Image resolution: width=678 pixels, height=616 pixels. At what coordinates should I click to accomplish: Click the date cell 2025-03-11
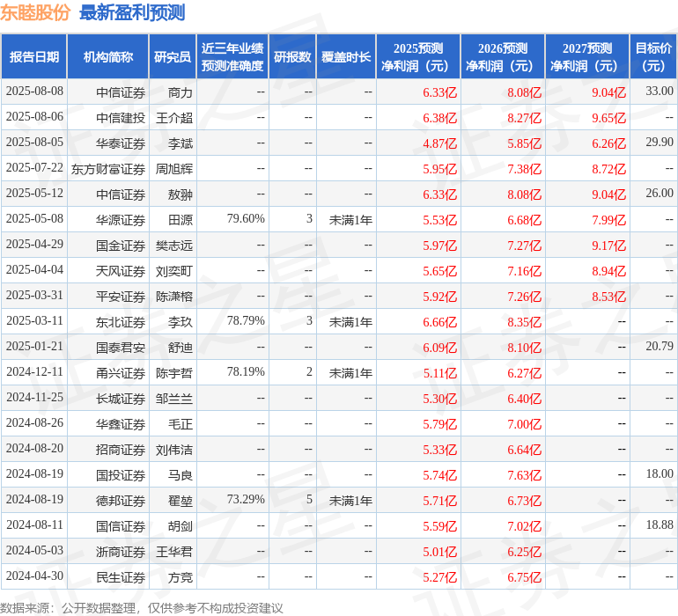tap(34, 320)
